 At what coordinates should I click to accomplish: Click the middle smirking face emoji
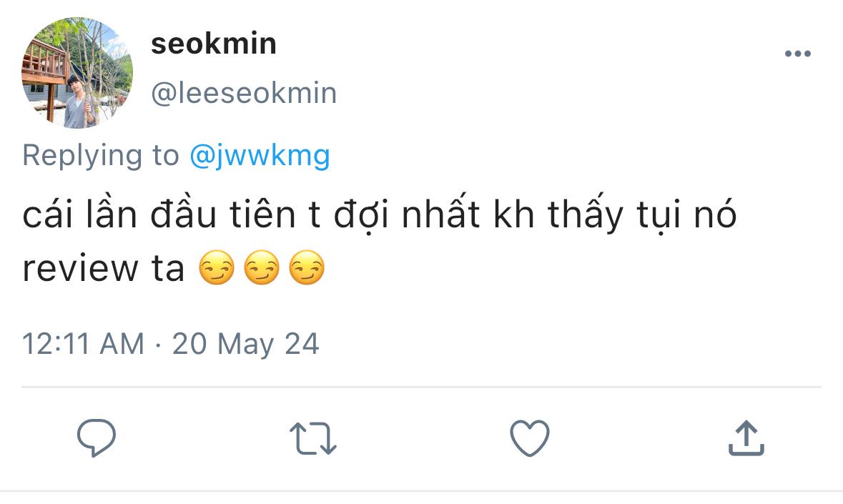(x=262, y=267)
